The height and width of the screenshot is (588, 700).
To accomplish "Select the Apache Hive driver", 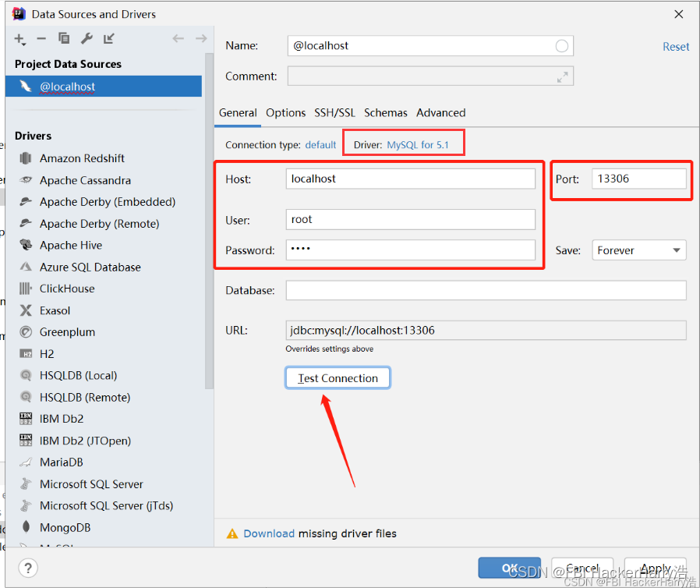I will [x=70, y=245].
